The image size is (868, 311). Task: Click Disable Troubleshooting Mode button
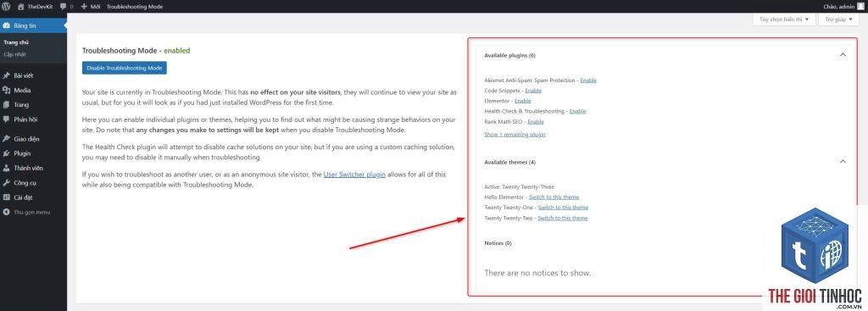point(124,68)
